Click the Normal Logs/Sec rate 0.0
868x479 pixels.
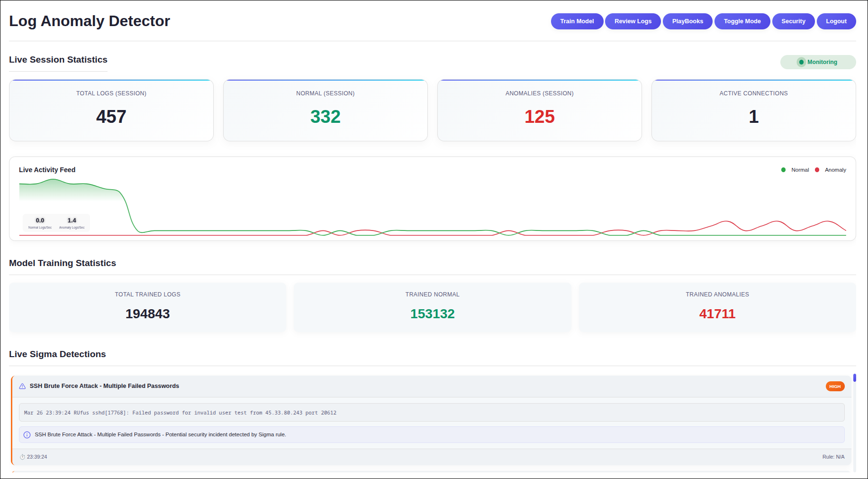[40, 221]
